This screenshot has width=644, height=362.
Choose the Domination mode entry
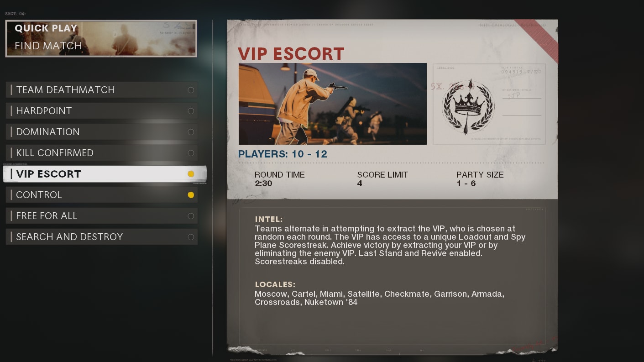coord(102,132)
